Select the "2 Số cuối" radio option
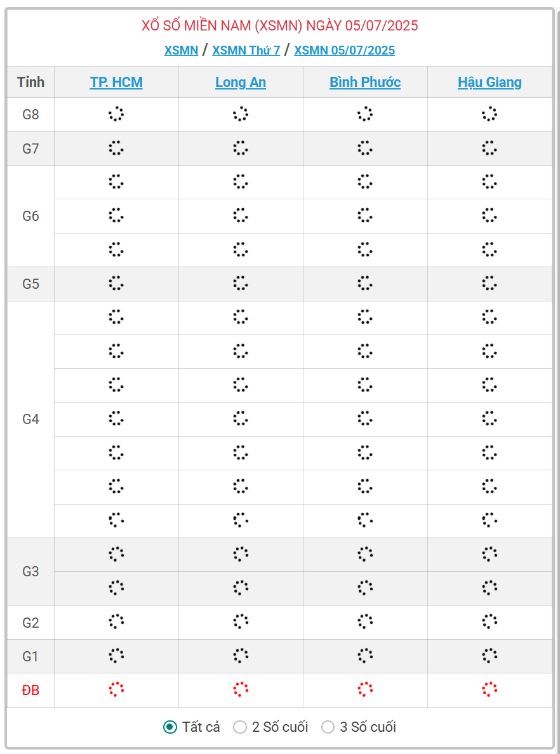Viewport: 560px width, 754px height. 240,727
